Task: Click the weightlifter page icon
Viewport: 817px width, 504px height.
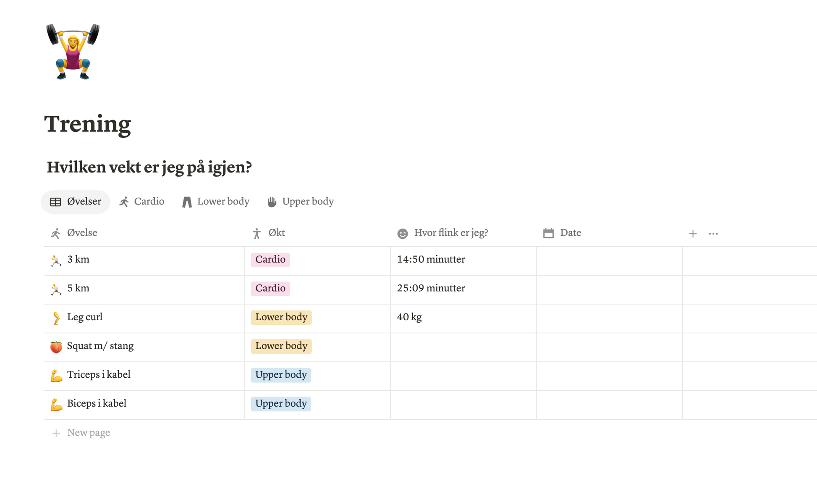Action: tap(73, 51)
